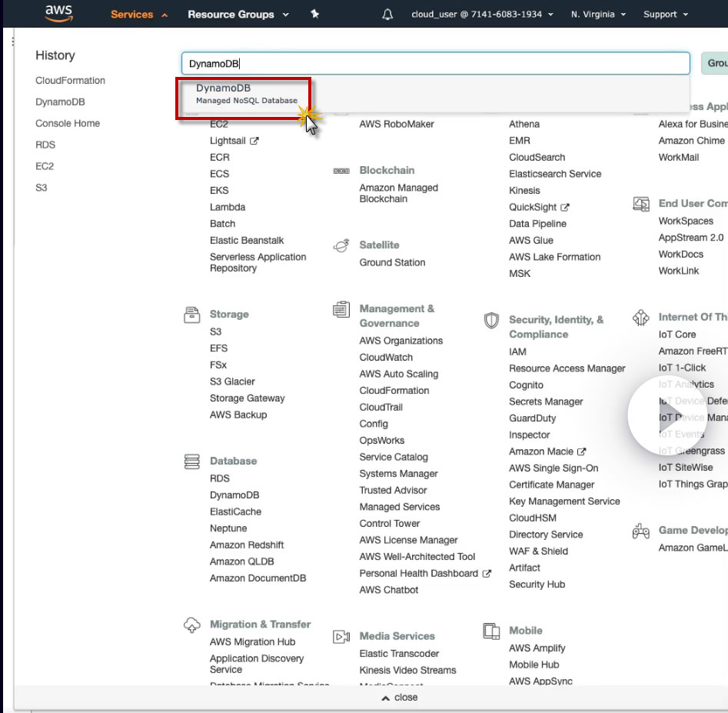Open DynamoDB from History
This screenshot has width=728, height=713.
pos(60,102)
